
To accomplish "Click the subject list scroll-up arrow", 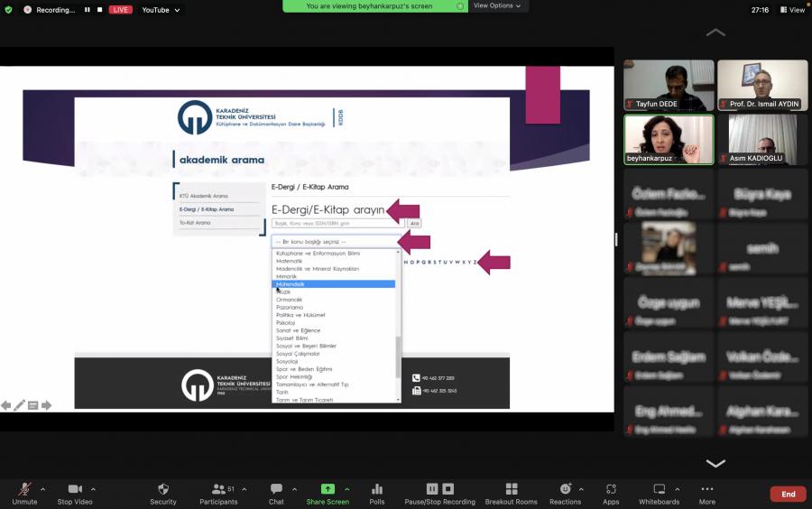I will [x=398, y=252].
